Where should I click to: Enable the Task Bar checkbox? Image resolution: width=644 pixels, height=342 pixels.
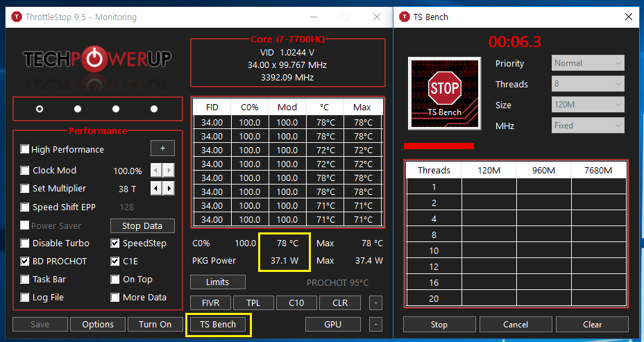click(x=25, y=279)
